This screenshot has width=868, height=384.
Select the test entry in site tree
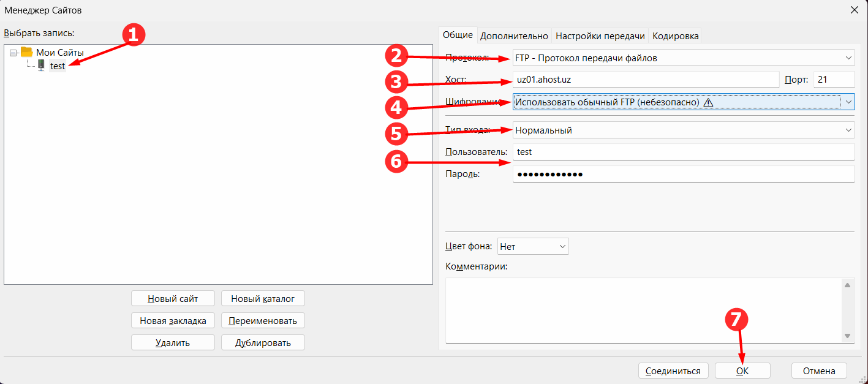point(58,66)
